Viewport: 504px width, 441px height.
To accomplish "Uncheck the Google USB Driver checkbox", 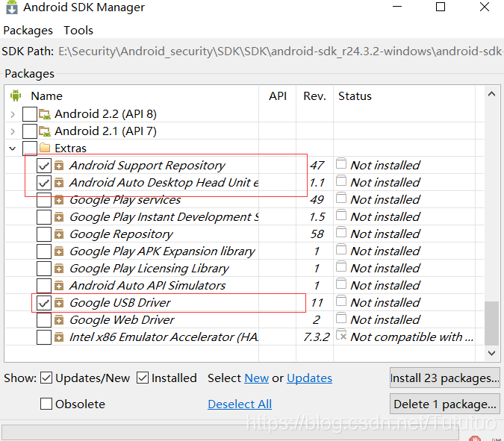I will pos(44,303).
